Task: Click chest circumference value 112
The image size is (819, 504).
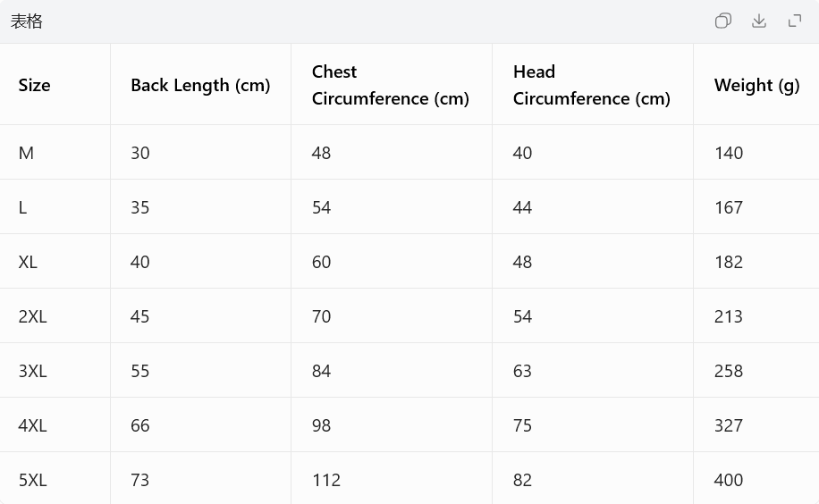Action: tap(326, 480)
